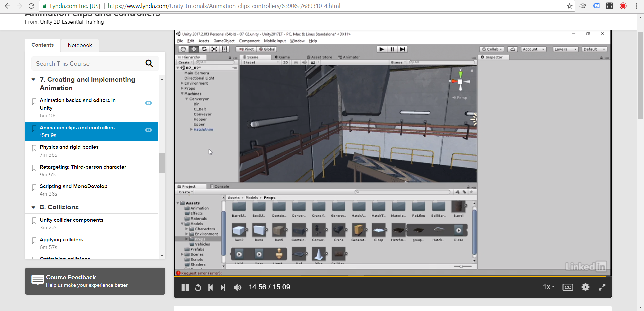This screenshot has height=311, width=644.
Task: Click the Unity Pause mode button
Action: 392,49
